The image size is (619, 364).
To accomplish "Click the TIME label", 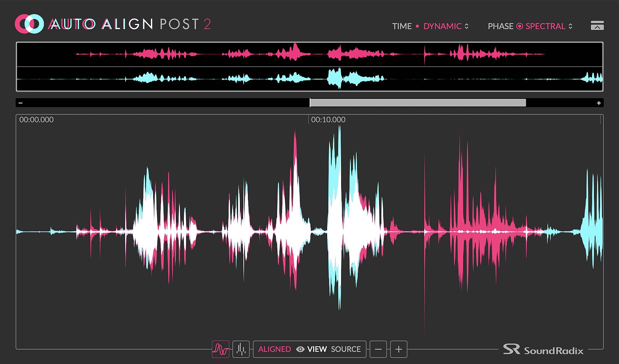I will [x=402, y=26].
